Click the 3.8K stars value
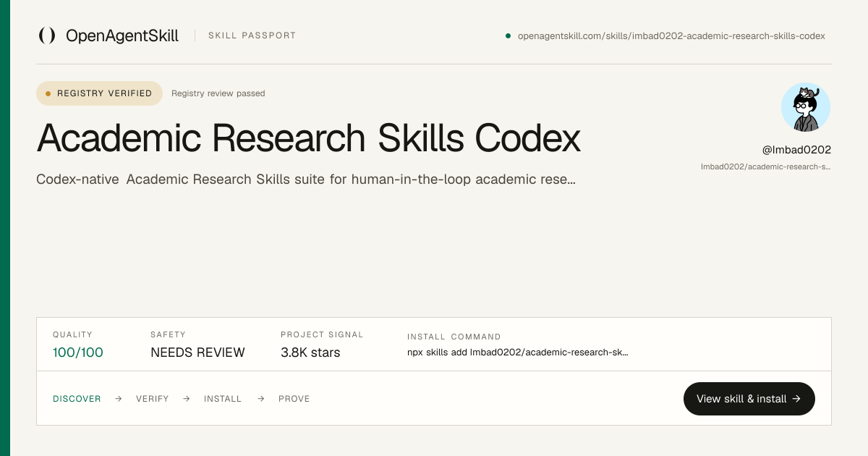The height and width of the screenshot is (456, 868). tap(310, 352)
